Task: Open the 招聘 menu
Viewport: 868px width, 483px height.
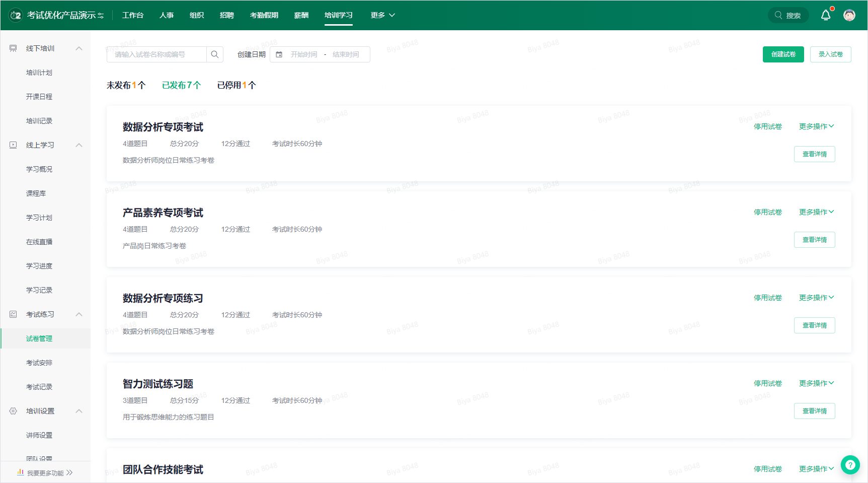Action: point(227,15)
